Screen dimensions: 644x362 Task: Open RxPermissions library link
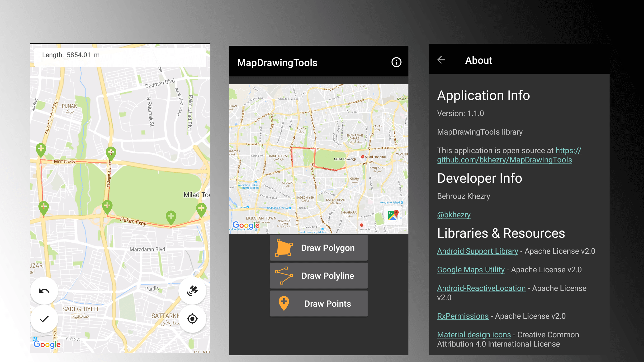[463, 316]
